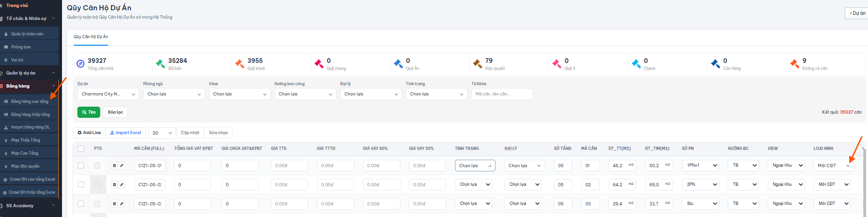Click the Crawl BH cao tầng Excel icon
Screen dimensions: 868x217
[5, 179]
